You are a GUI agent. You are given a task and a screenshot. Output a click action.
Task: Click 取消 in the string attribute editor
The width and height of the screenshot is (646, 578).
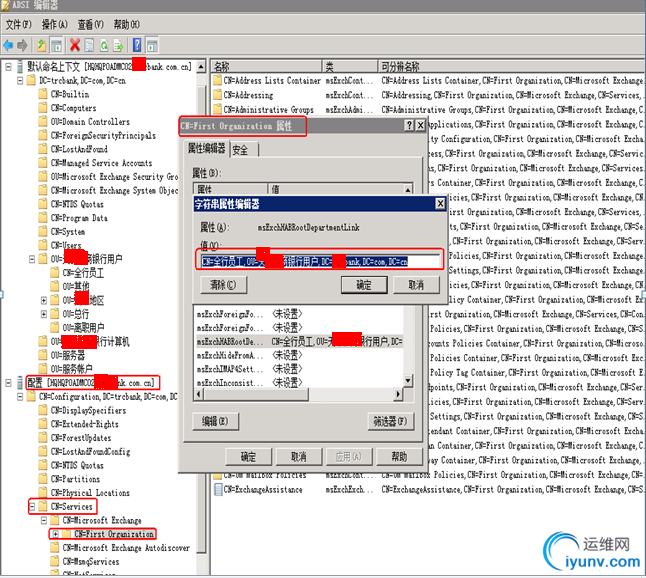[416, 285]
